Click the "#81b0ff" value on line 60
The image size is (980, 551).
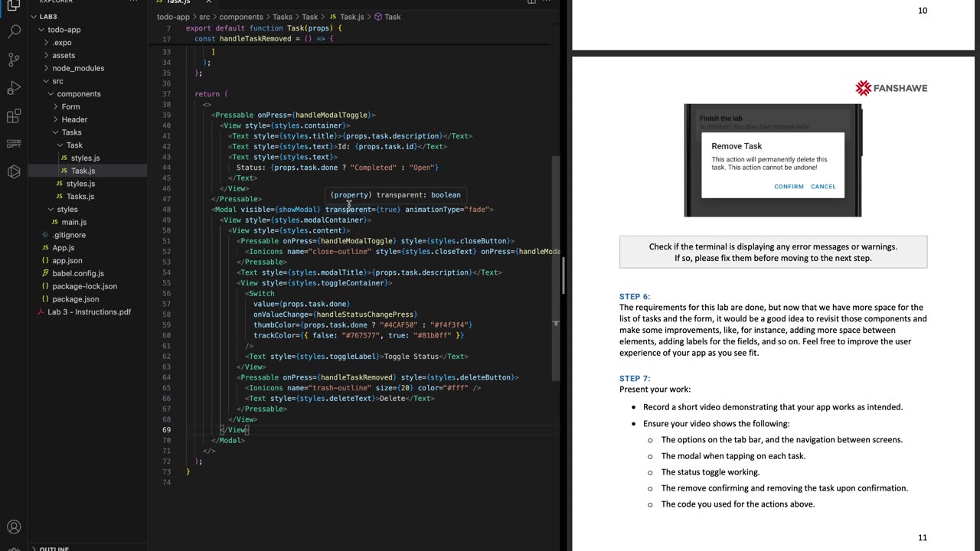pos(435,335)
